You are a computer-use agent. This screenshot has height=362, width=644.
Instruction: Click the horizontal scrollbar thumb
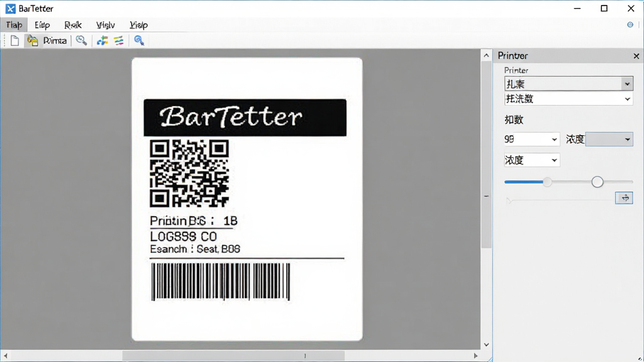click(233, 356)
